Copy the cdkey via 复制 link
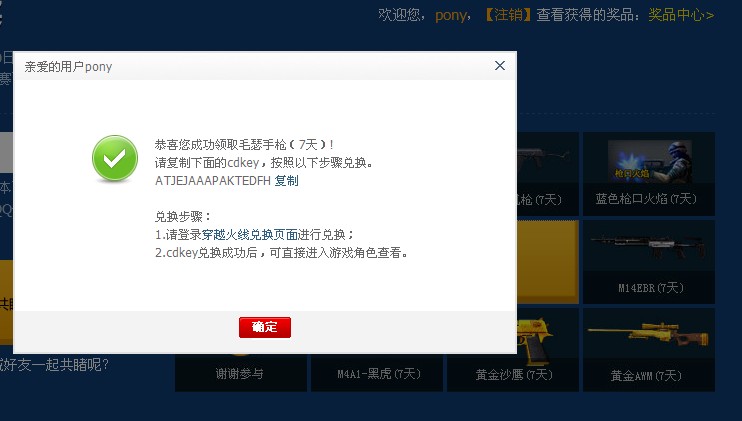Image resolution: width=742 pixels, height=421 pixels. [x=286, y=181]
